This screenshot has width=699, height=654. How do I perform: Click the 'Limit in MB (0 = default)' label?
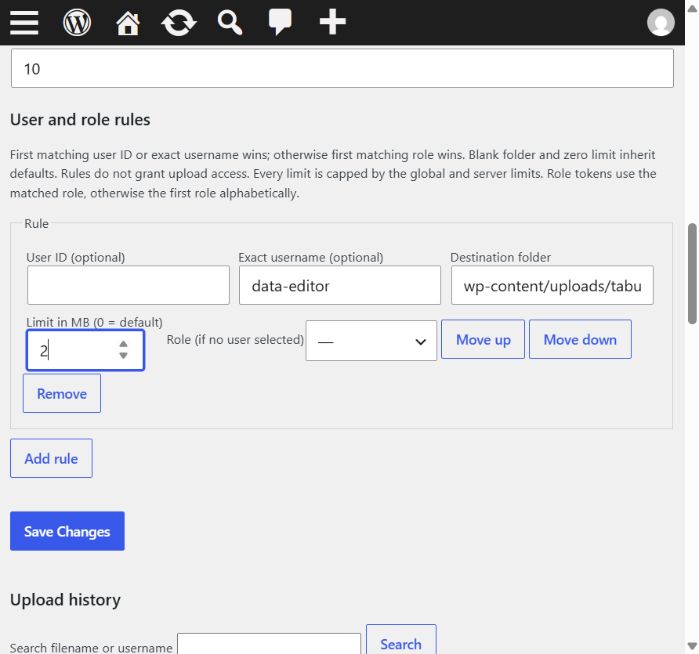95,322
